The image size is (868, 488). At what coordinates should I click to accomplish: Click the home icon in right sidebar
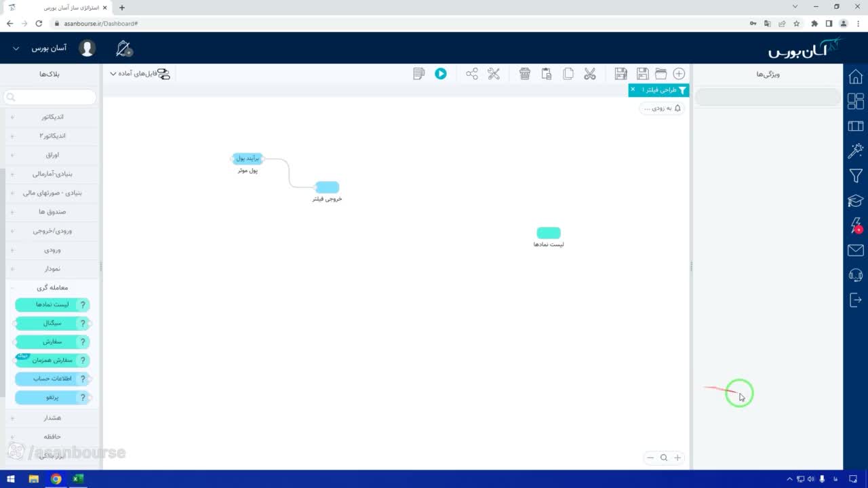click(856, 77)
